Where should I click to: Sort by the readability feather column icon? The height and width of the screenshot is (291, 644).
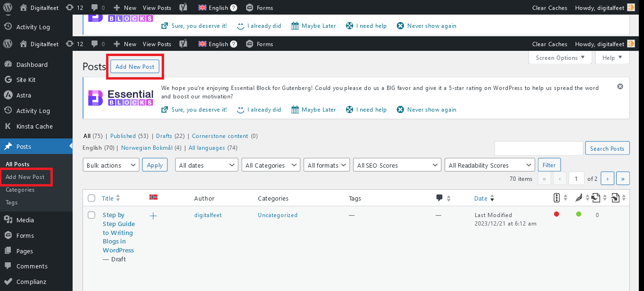tap(579, 198)
